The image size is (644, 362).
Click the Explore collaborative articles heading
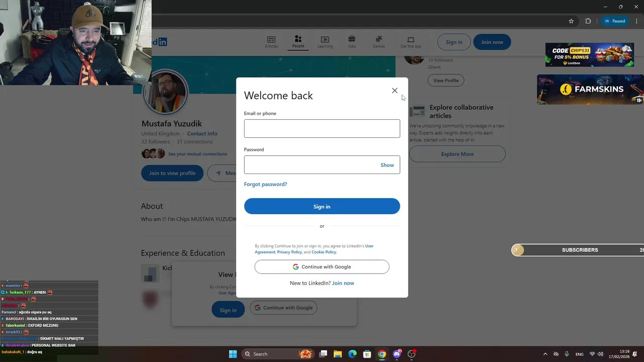point(461,111)
